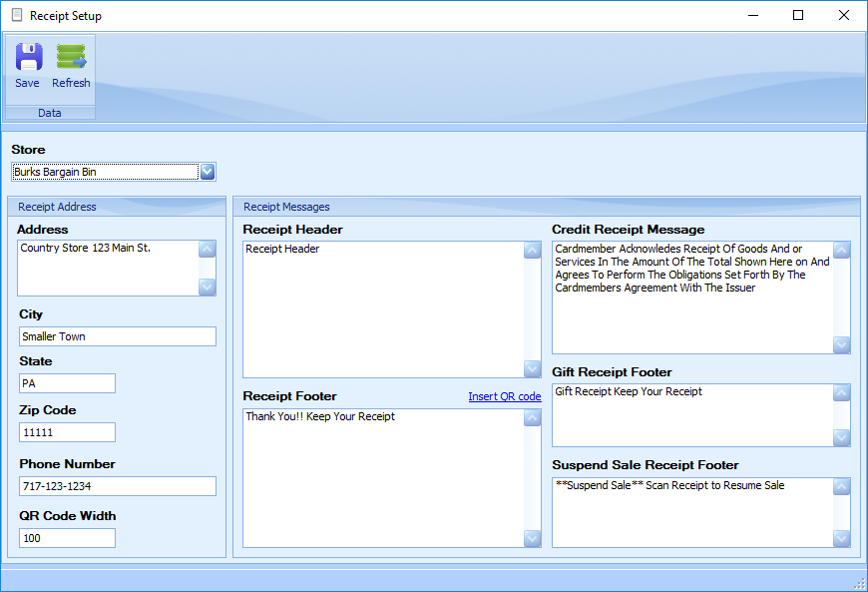Click the Phone Number field

pos(117,486)
